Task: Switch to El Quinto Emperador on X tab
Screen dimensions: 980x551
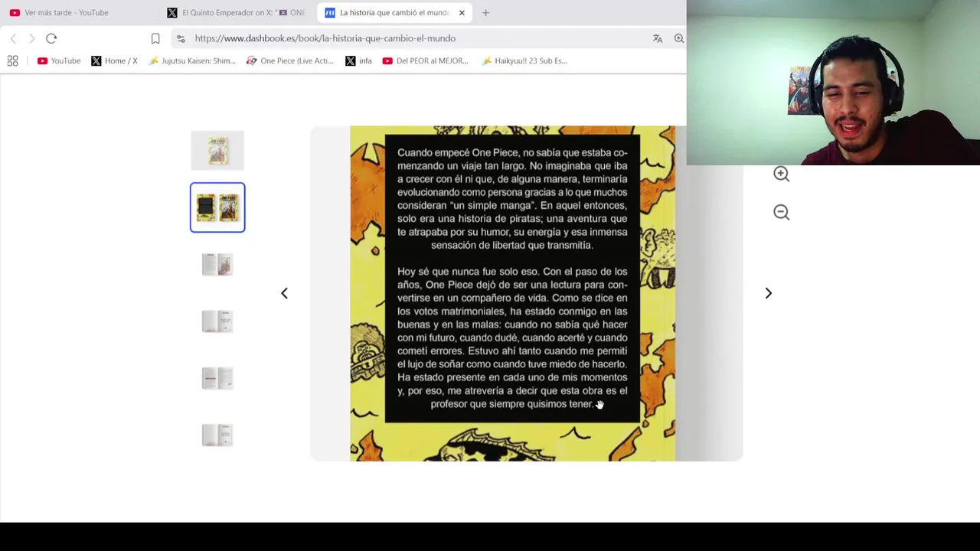Action: click(237, 12)
